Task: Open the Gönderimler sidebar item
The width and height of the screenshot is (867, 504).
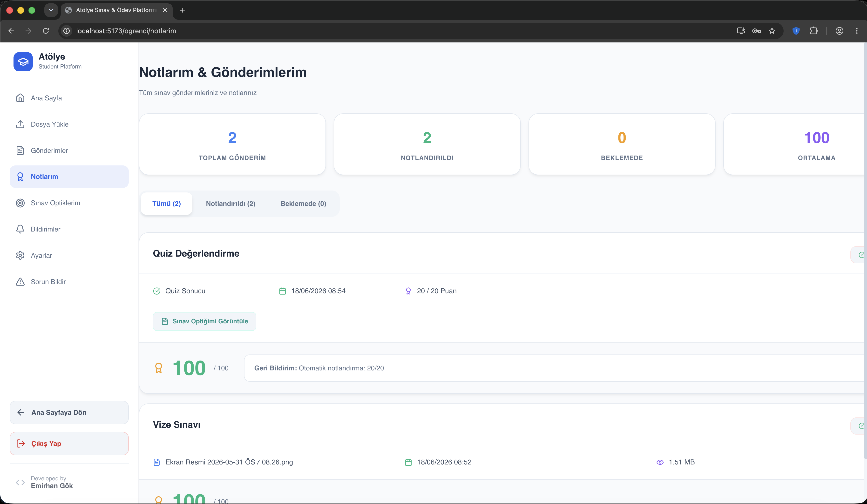Action: tap(69, 151)
